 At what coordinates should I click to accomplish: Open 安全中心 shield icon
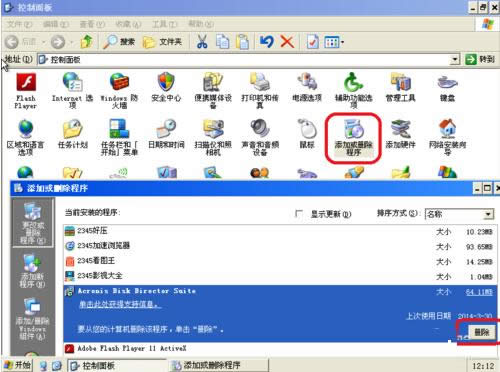click(x=166, y=88)
